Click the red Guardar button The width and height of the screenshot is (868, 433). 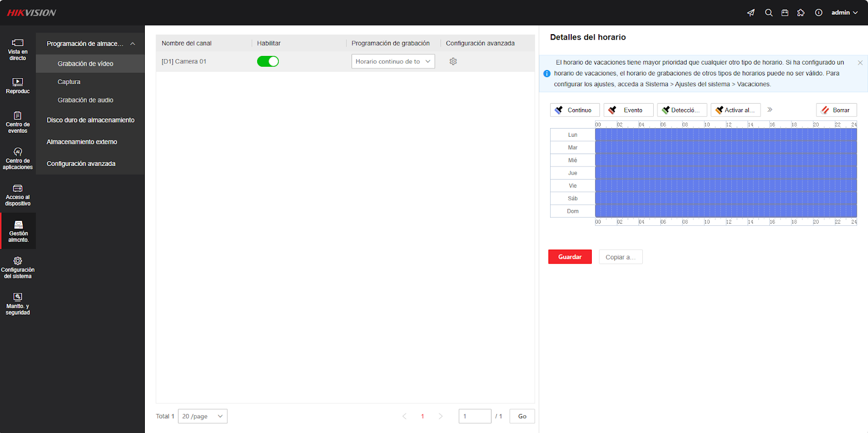coord(570,257)
